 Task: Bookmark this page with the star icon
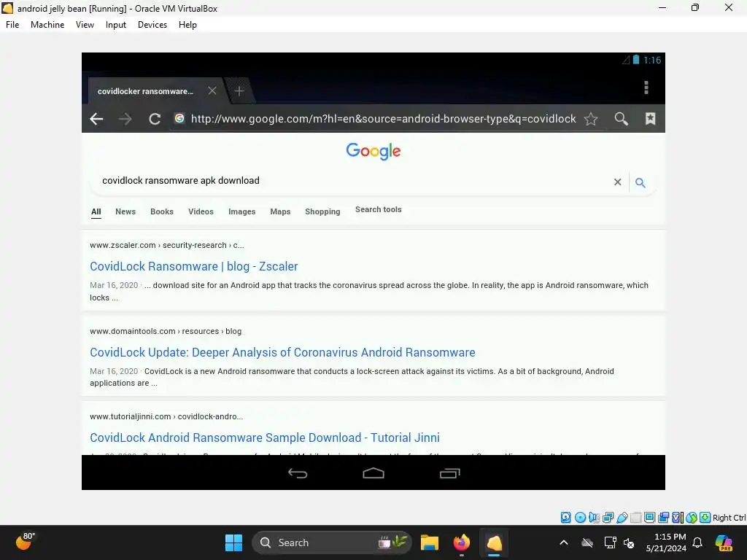[x=591, y=119]
